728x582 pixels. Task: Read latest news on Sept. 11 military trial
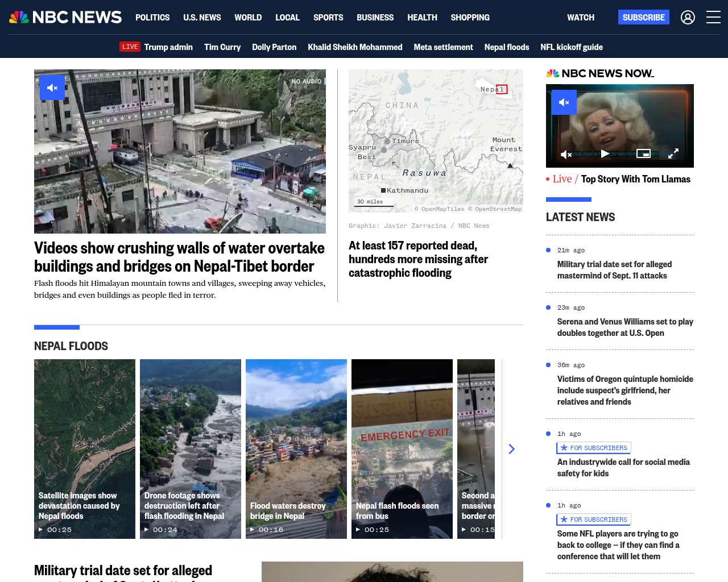614,270
